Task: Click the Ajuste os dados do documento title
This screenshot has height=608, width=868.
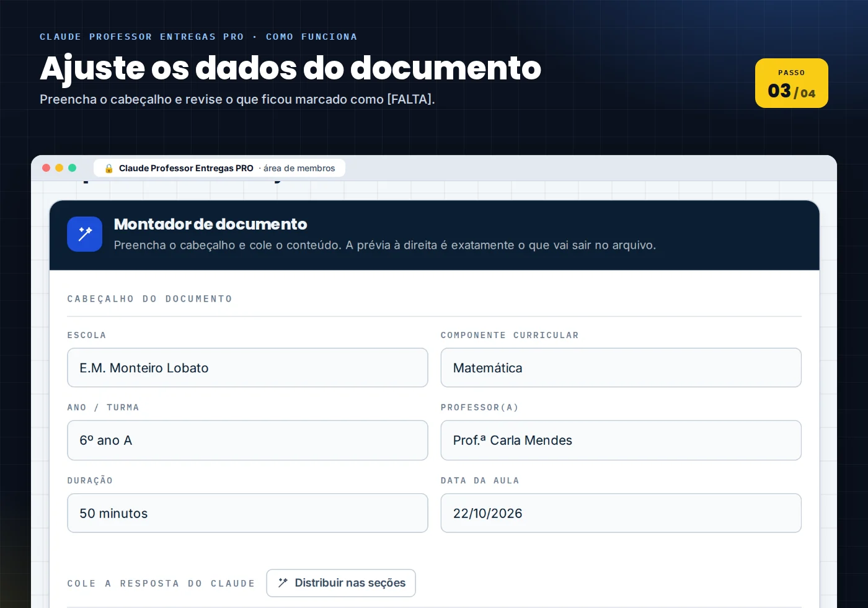Action: pos(291,68)
